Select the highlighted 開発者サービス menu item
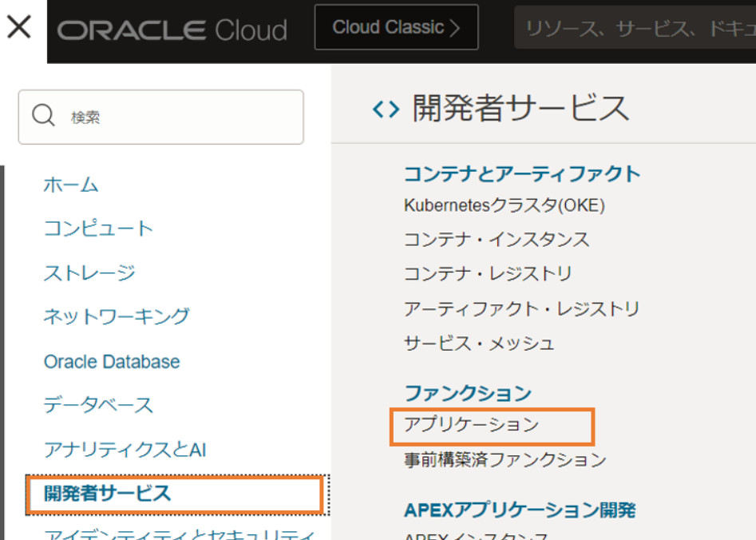The image size is (756, 540). 108,494
